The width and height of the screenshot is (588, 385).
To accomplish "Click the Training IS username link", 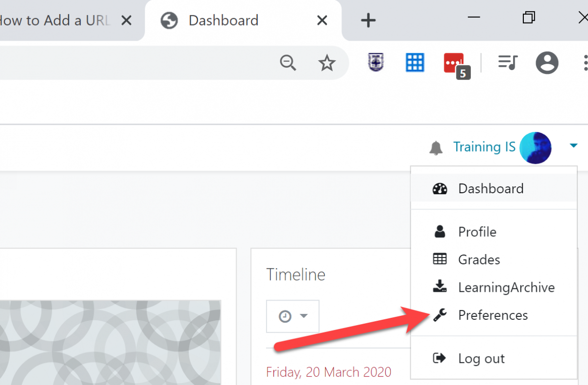I will coord(484,147).
